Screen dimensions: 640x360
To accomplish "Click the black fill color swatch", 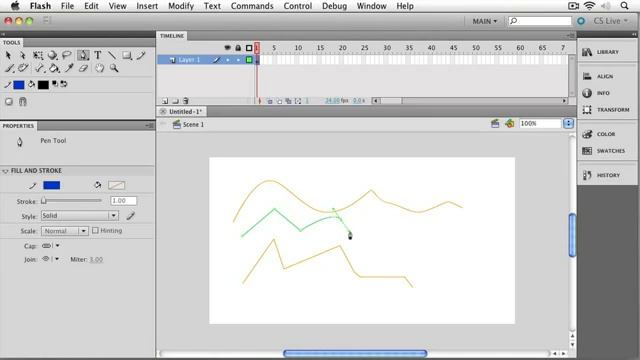I will (x=43, y=84).
